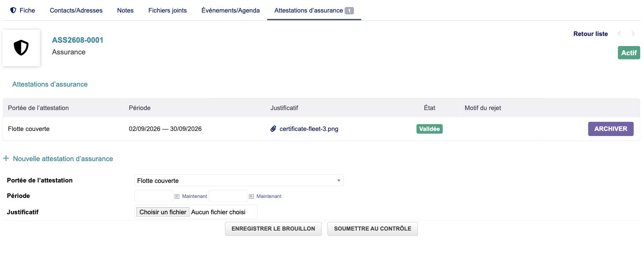
Task: Click the ARCHIVER button
Action: [611, 129]
